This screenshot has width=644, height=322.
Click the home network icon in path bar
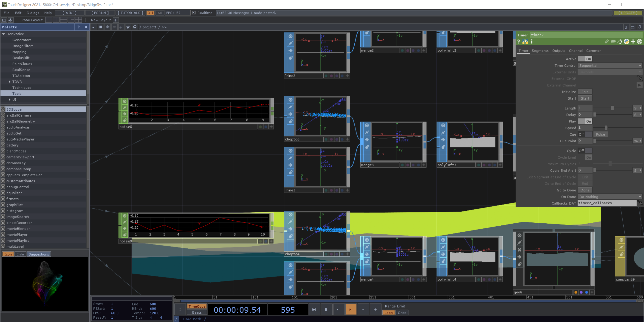click(x=135, y=27)
